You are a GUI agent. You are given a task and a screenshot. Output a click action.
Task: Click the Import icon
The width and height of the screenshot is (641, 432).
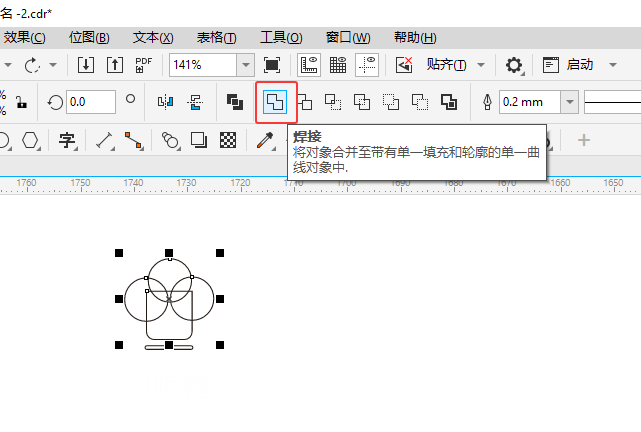(86, 65)
